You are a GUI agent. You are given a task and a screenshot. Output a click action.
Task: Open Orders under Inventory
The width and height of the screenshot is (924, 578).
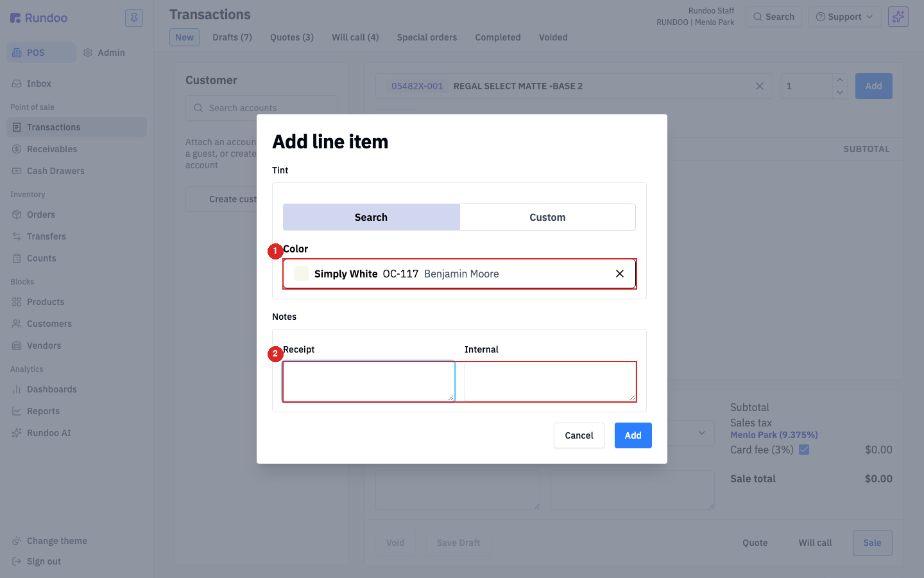76,215
